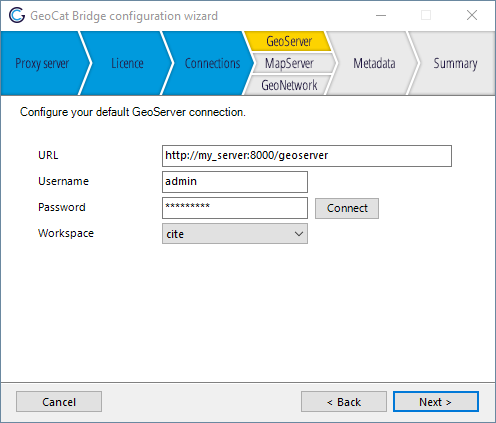496x423 pixels.
Task: Select the GeoServer sub-step
Action: pos(289,41)
